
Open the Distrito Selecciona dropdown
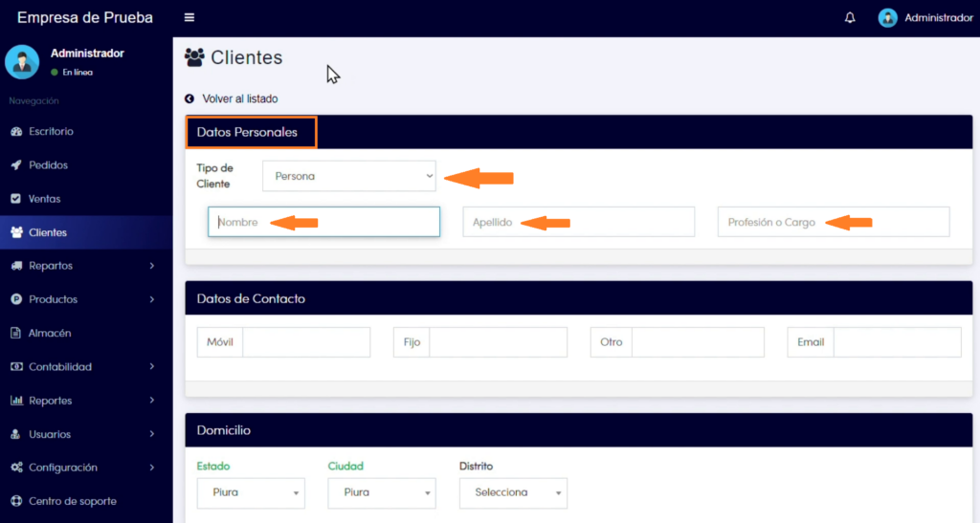tap(513, 493)
